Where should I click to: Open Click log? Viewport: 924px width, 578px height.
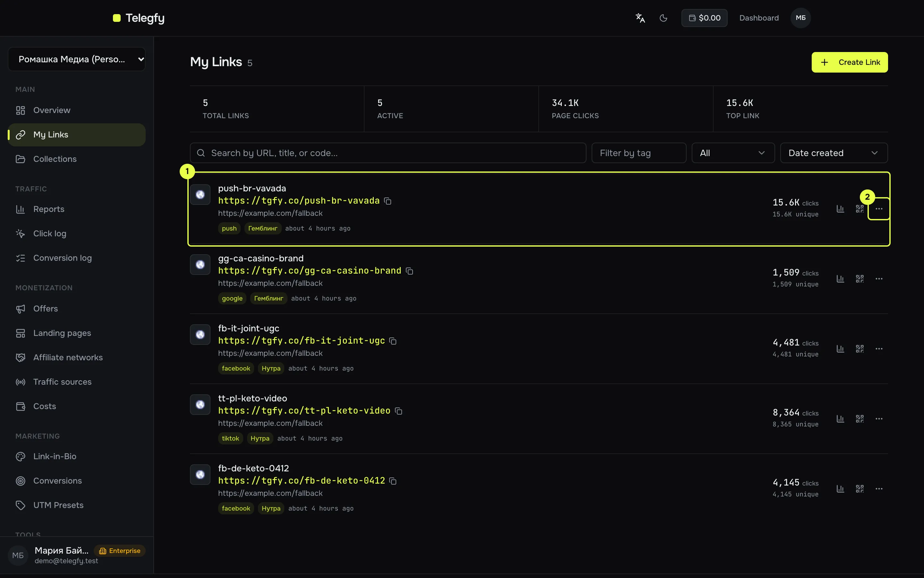(77, 233)
